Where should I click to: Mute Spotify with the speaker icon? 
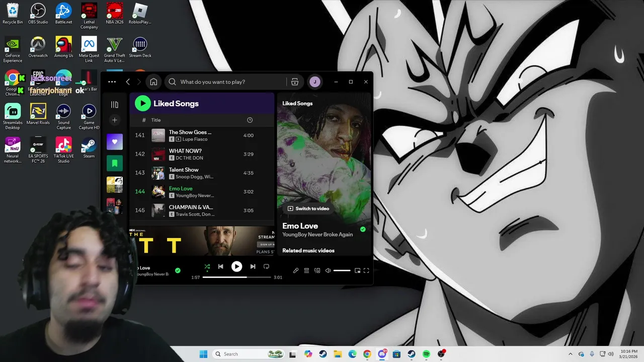[x=328, y=270]
